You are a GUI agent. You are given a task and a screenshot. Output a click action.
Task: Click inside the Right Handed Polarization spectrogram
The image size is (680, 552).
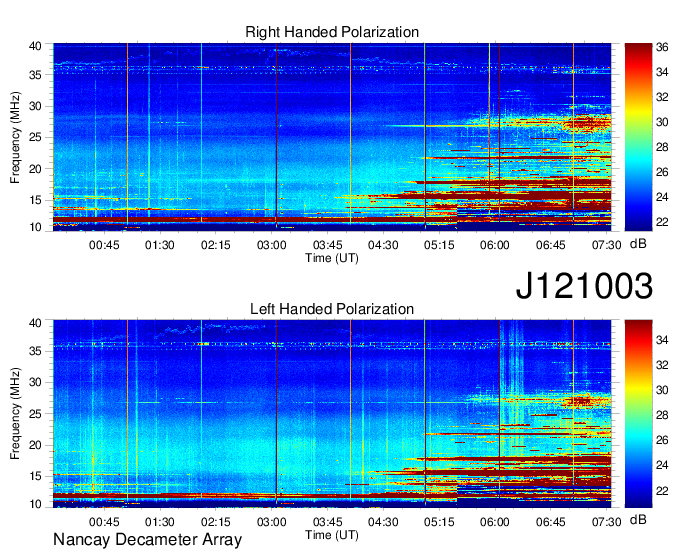tap(332, 137)
